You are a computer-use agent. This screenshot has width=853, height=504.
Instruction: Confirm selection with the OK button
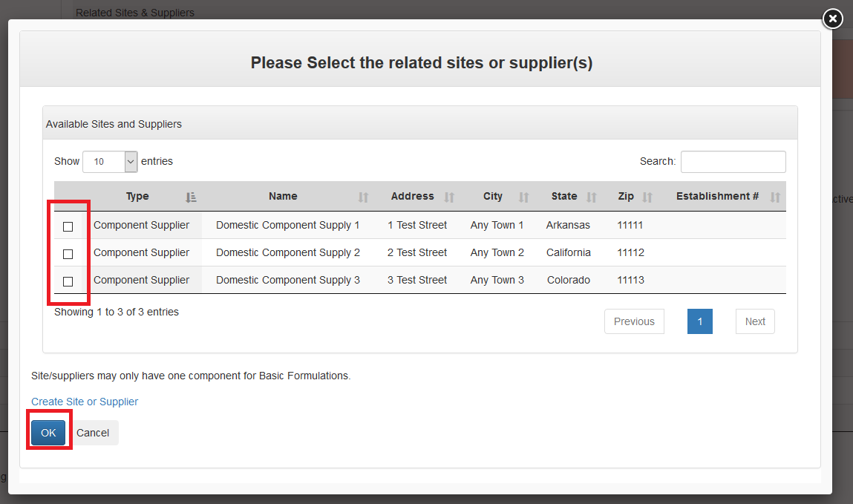tap(48, 433)
